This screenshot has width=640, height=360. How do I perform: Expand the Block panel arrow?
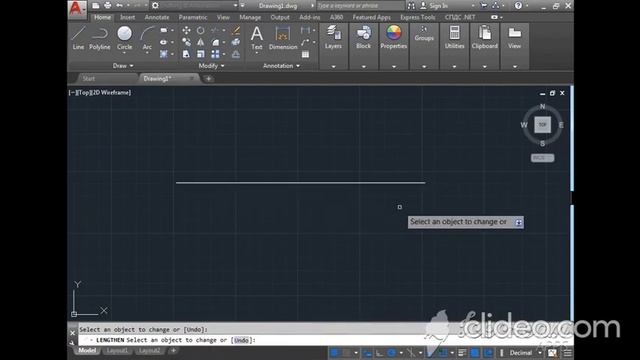[x=364, y=67]
